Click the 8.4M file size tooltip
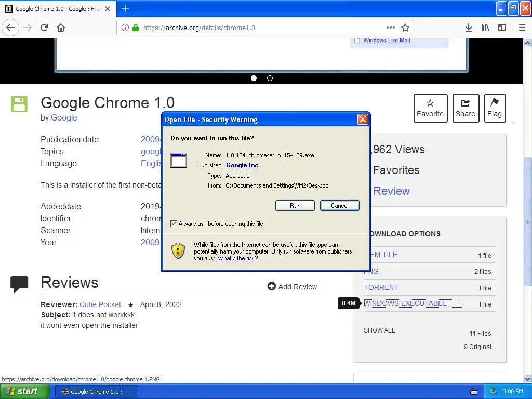The height and width of the screenshot is (399, 532). [x=349, y=303]
